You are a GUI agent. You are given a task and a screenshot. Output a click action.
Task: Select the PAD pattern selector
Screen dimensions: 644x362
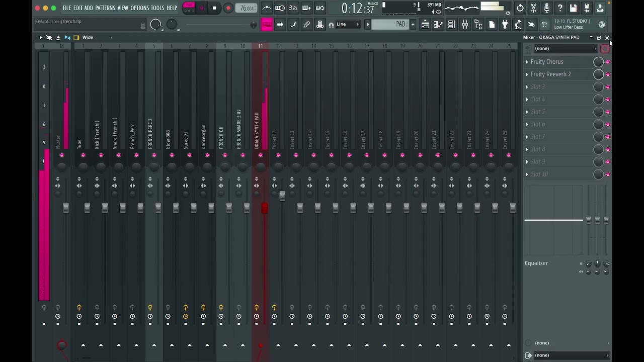pyautogui.click(x=390, y=24)
